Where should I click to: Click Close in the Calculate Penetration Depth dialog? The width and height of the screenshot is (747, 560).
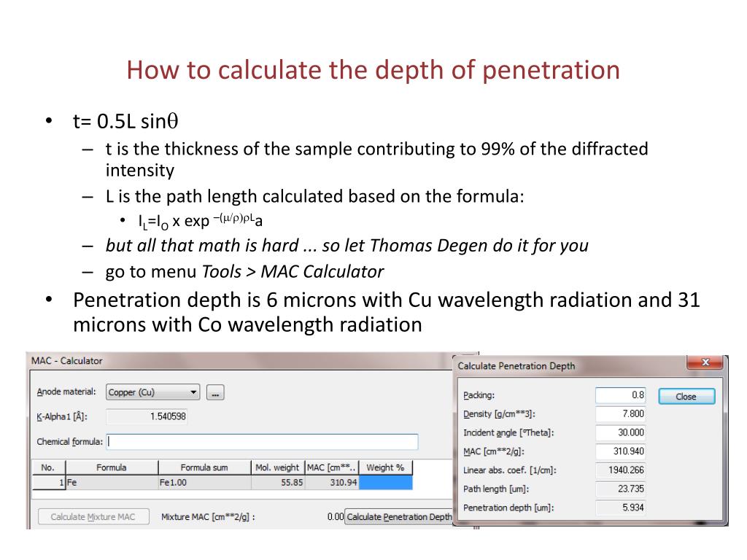click(686, 396)
